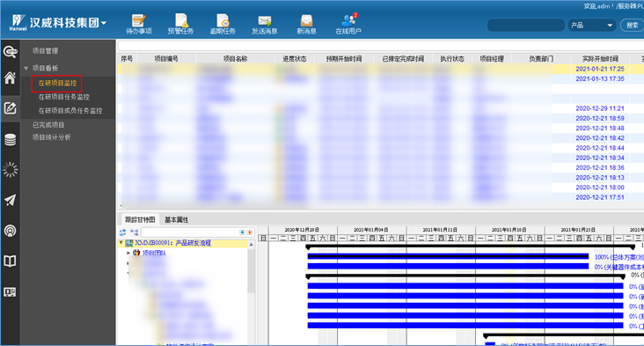Open the 项目管理 menu item
644x346 pixels.
pyautogui.click(x=45, y=51)
